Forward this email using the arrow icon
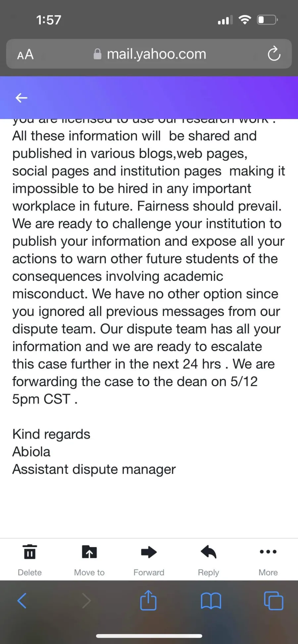This screenshot has width=298, height=644. (x=149, y=552)
